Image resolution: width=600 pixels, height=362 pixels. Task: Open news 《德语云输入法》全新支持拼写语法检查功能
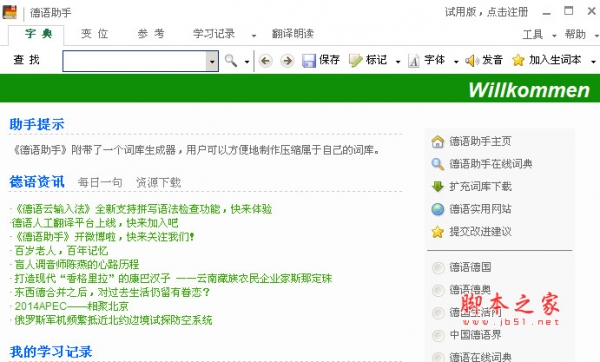(x=143, y=209)
